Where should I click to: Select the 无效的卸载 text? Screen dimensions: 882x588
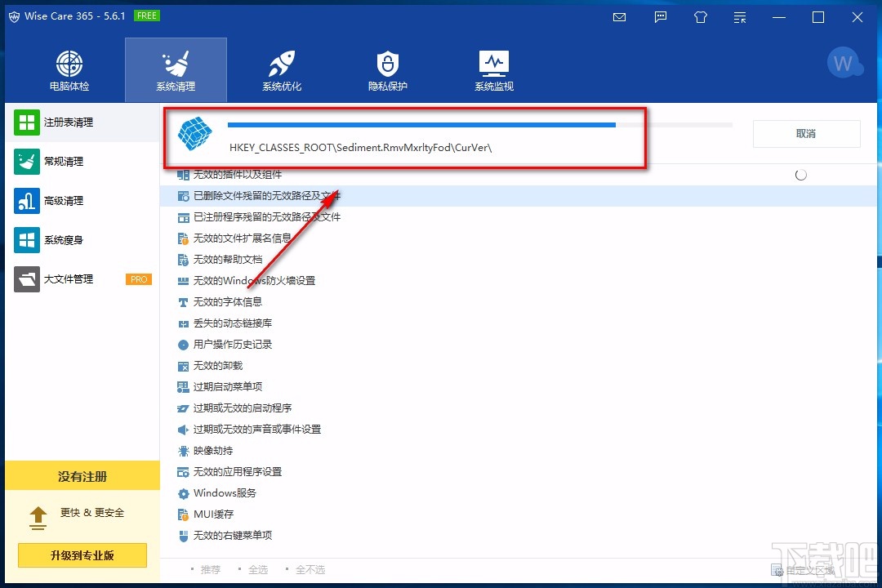pos(218,366)
